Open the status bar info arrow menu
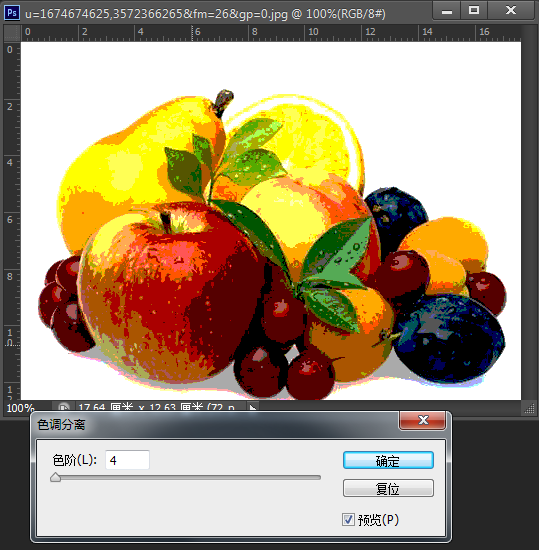539x550 pixels. 252,408
